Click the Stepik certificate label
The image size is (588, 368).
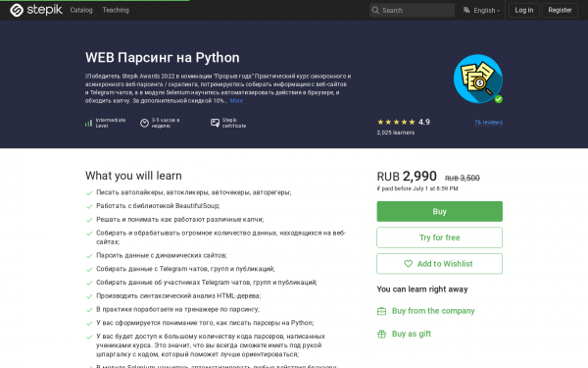coord(234,123)
